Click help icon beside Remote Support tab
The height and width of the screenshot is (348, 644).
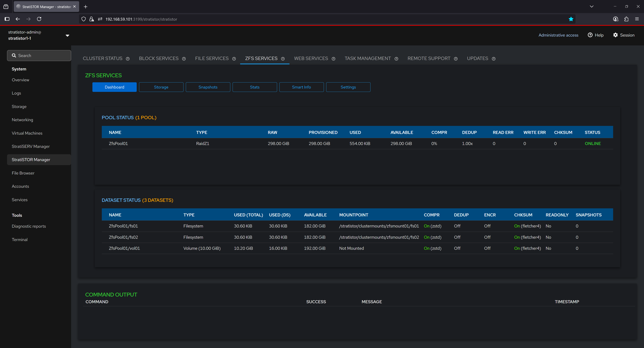[x=455, y=59]
